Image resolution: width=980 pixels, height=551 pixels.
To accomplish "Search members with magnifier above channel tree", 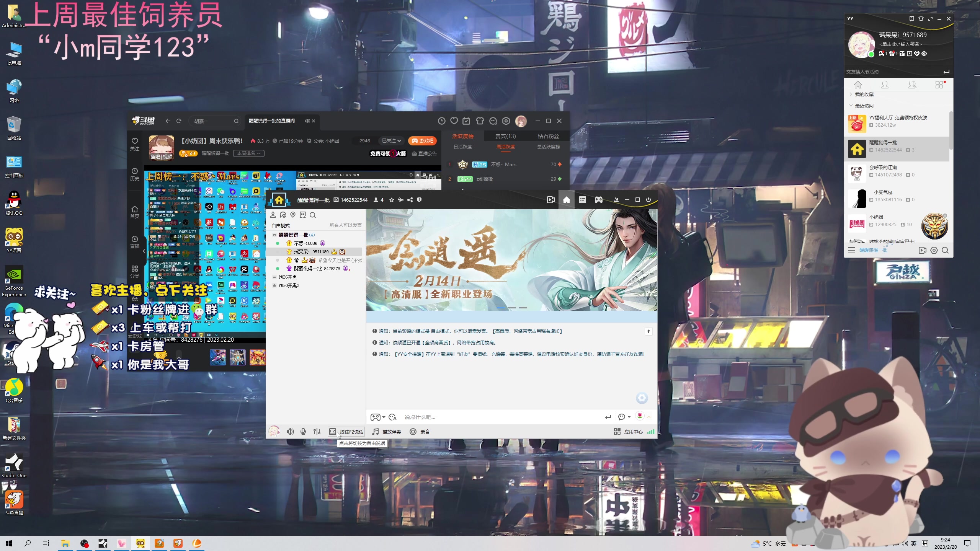I will (313, 215).
